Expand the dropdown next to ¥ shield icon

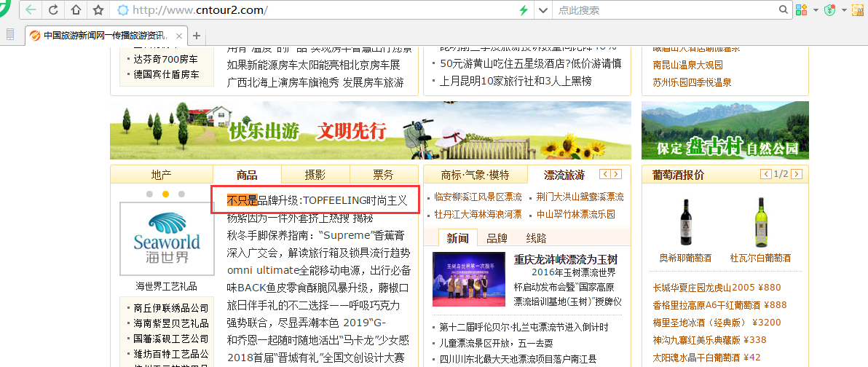point(844,10)
